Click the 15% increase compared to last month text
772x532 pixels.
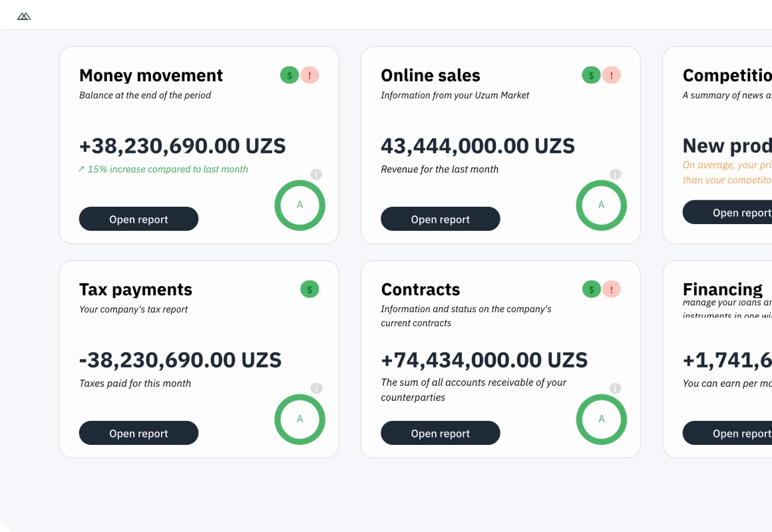167,170
